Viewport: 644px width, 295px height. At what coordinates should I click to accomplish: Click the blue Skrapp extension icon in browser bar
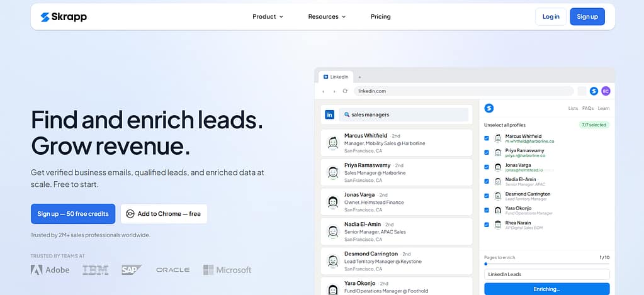(594, 91)
